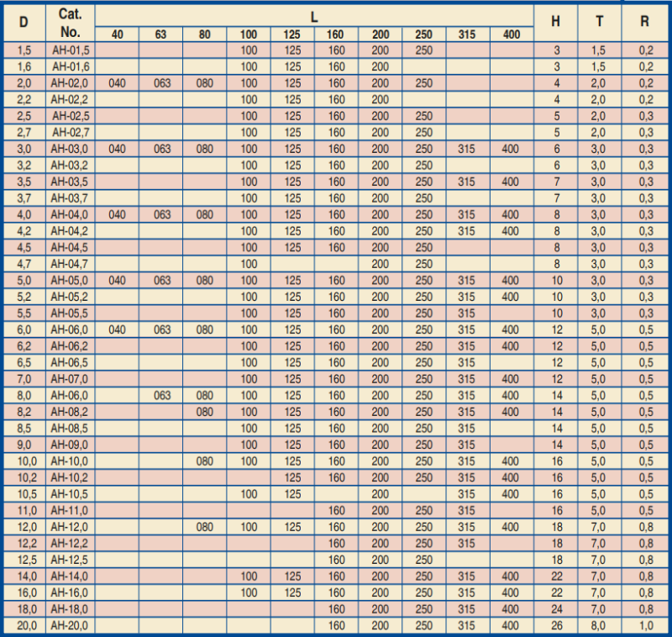Click catalog number AH-01,5
This screenshot has height=637, width=672.
pyautogui.click(x=70, y=51)
